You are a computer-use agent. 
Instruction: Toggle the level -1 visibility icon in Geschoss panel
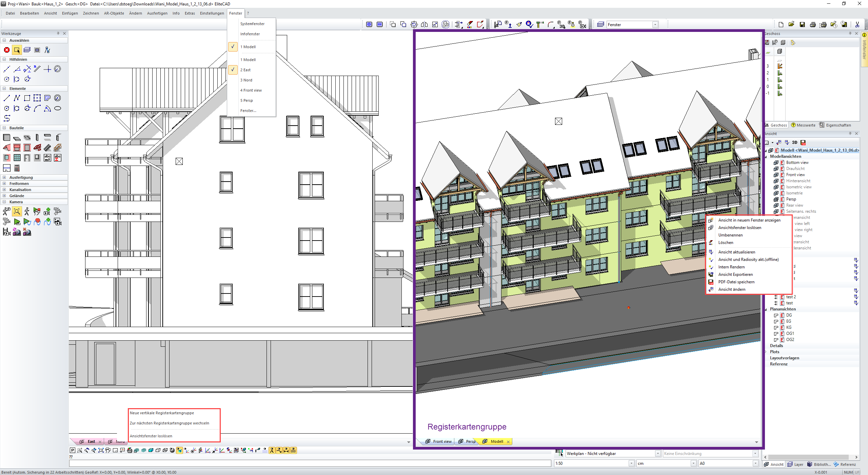coord(780,93)
